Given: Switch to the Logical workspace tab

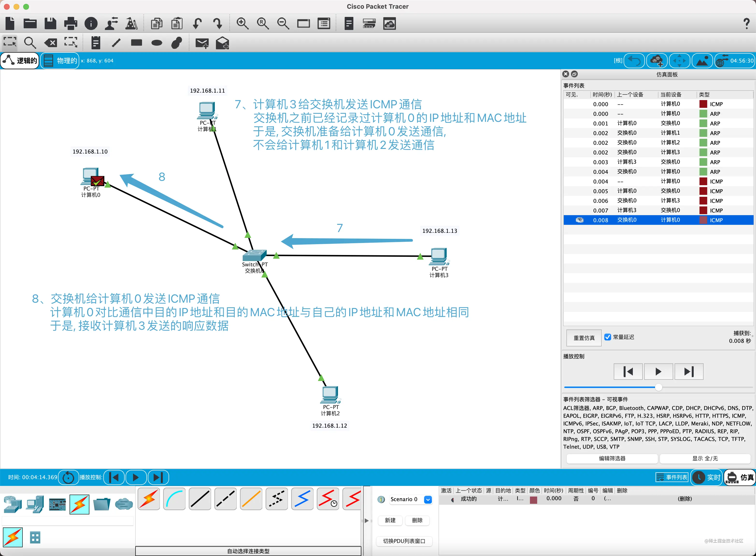Looking at the screenshot, I should (20, 61).
